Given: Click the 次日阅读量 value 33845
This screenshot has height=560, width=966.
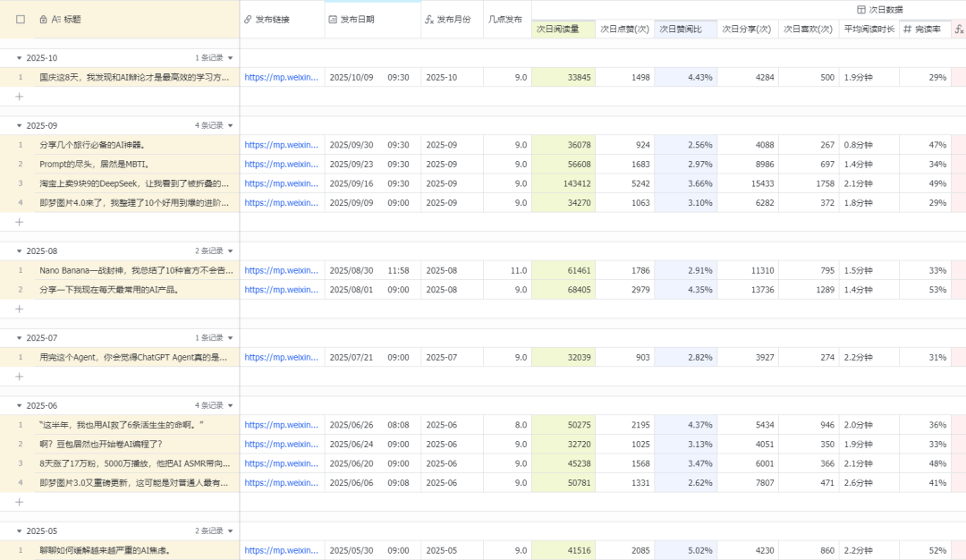Looking at the screenshot, I should tap(563, 78).
